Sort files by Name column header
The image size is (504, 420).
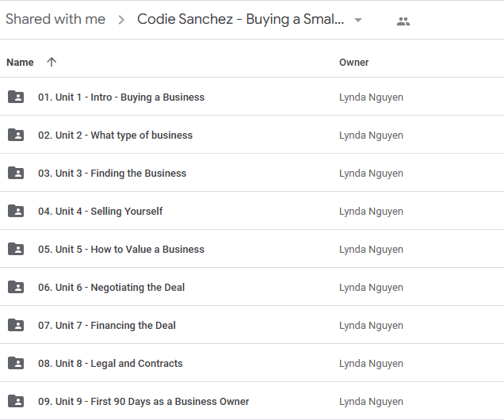click(20, 63)
